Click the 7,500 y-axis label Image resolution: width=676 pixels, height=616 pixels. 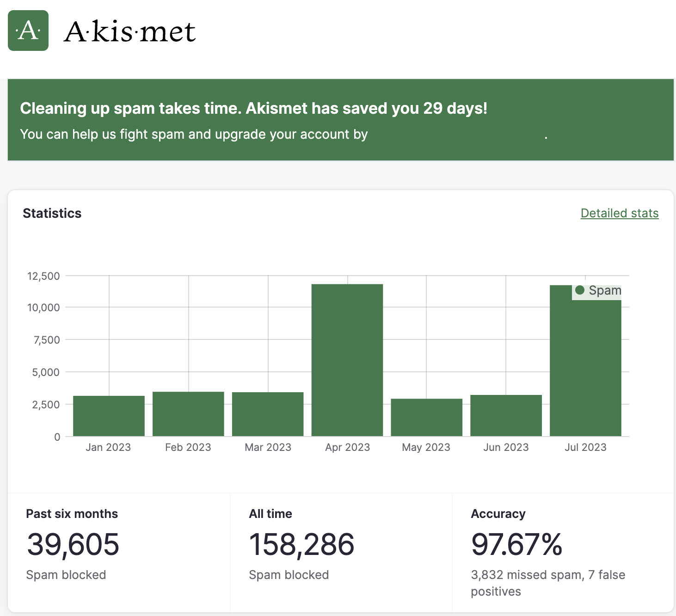coord(47,340)
